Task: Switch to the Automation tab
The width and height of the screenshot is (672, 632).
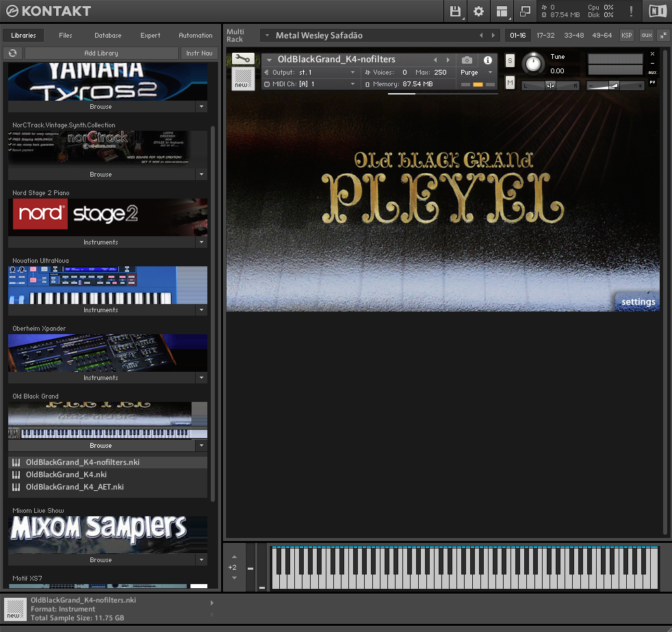Action: [196, 36]
